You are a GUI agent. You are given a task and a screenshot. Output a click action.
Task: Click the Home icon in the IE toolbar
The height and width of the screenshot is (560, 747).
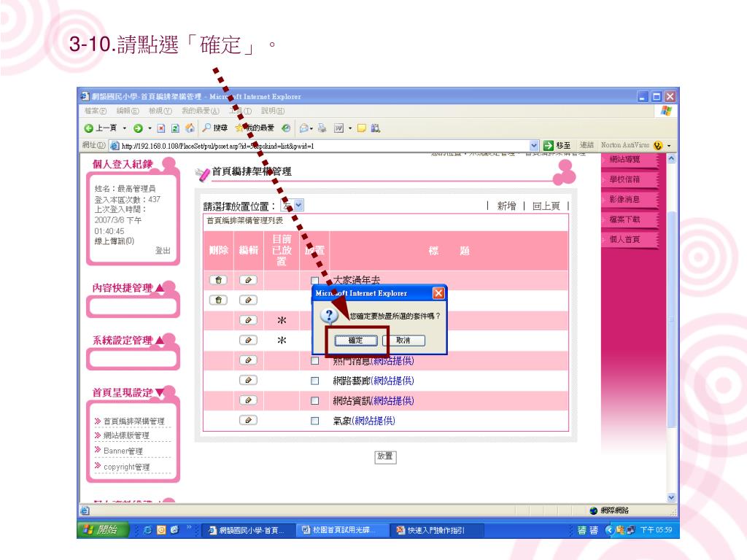click(190, 128)
